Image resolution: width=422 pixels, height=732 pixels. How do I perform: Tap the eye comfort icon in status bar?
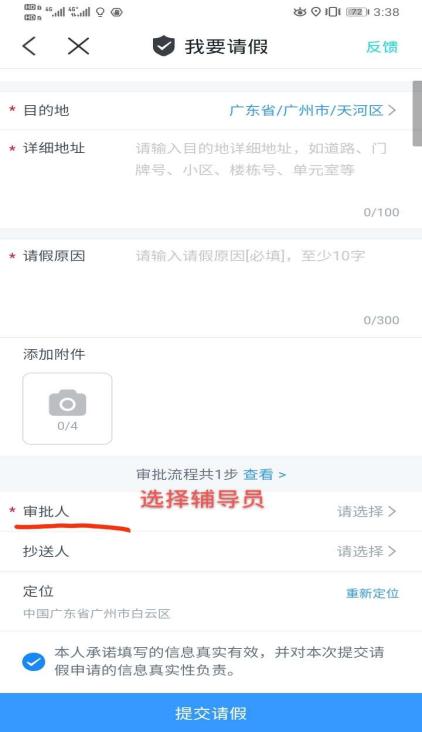300,12
